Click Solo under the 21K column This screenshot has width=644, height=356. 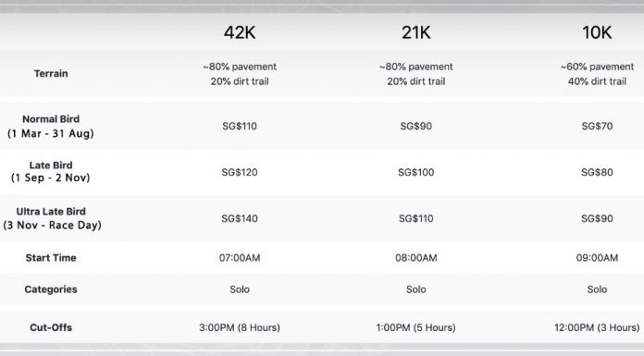tap(416, 289)
